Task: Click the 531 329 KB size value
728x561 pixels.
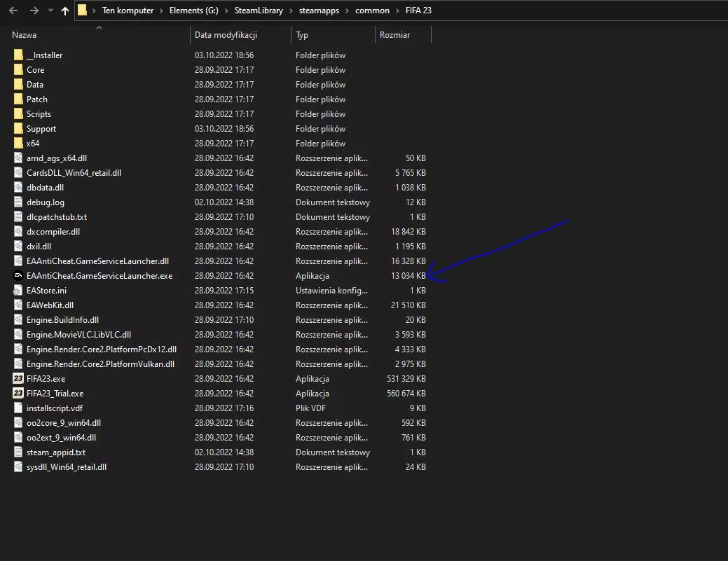Action: pyautogui.click(x=406, y=379)
